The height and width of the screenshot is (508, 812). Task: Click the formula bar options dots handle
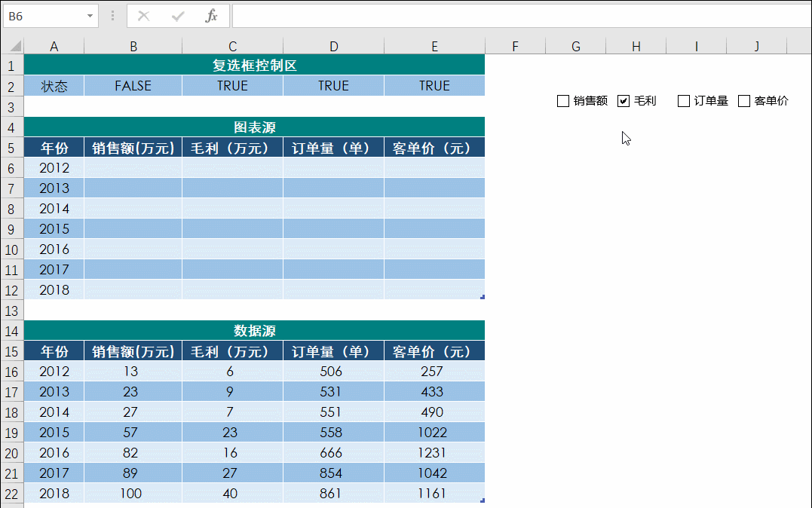112,16
